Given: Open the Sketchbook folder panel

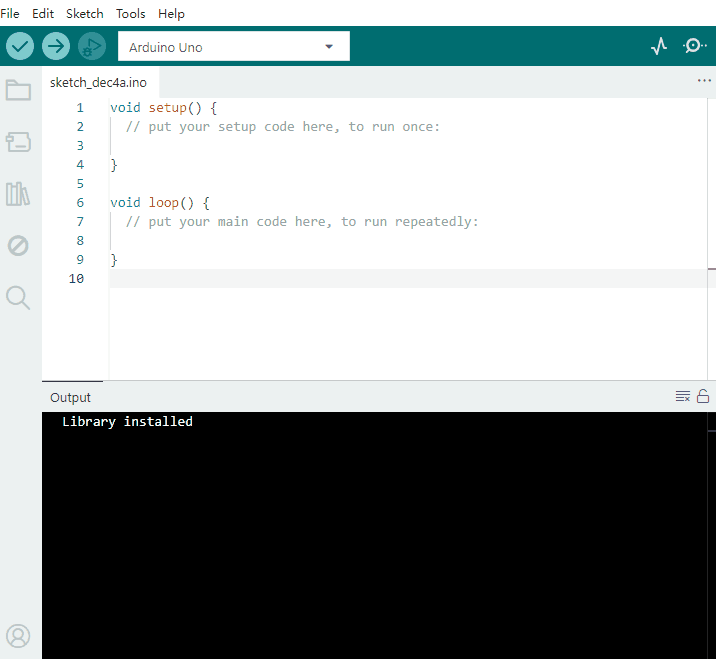Looking at the screenshot, I should click(x=18, y=90).
